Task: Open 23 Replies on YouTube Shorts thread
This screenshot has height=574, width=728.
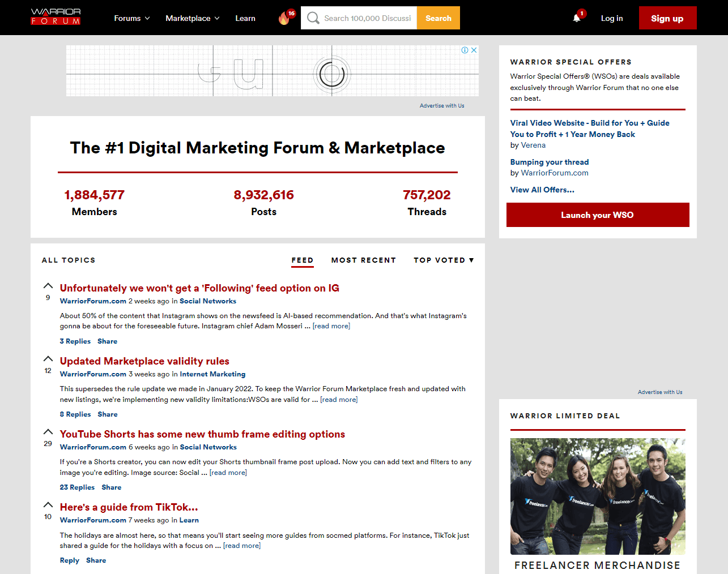Action: (77, 487)
